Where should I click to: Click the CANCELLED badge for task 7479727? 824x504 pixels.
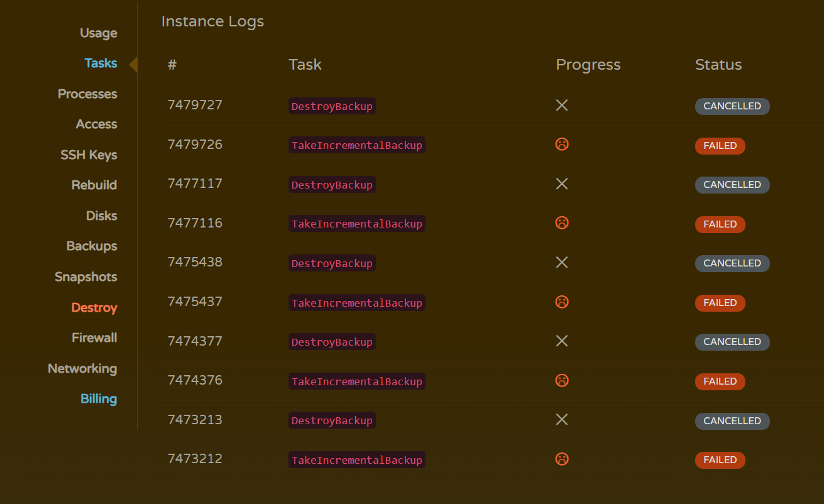pyautogui.click(x=732, y=106)
